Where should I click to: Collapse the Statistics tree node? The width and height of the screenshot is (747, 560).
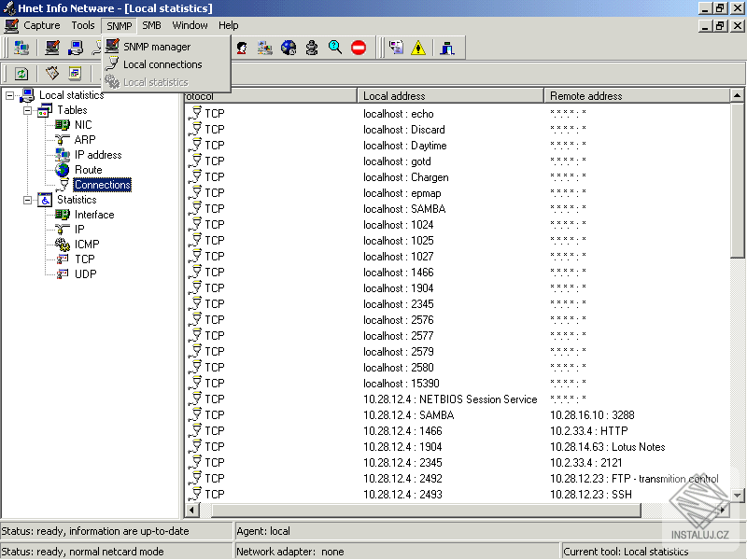(28, 199)
